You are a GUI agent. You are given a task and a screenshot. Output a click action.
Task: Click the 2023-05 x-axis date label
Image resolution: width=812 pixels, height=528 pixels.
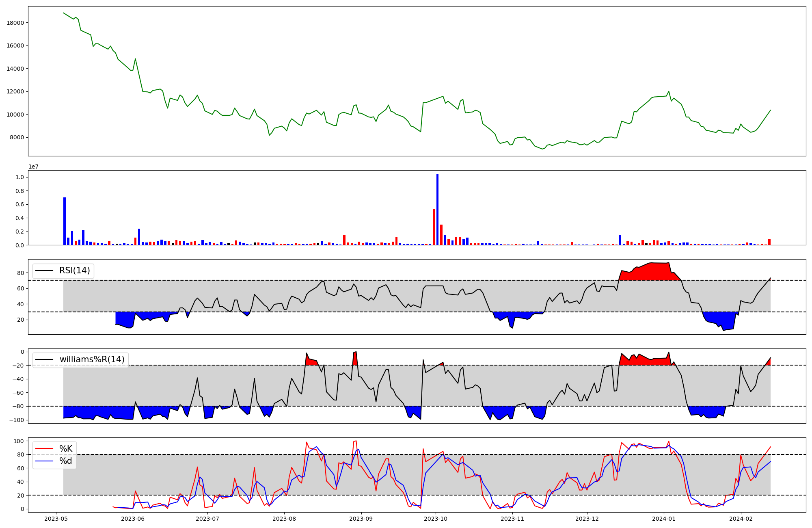tap(56, 519)
